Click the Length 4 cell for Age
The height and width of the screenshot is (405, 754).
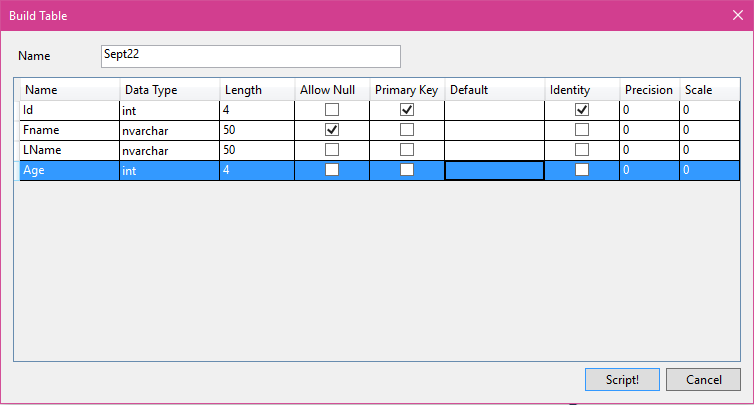point(257,170)
